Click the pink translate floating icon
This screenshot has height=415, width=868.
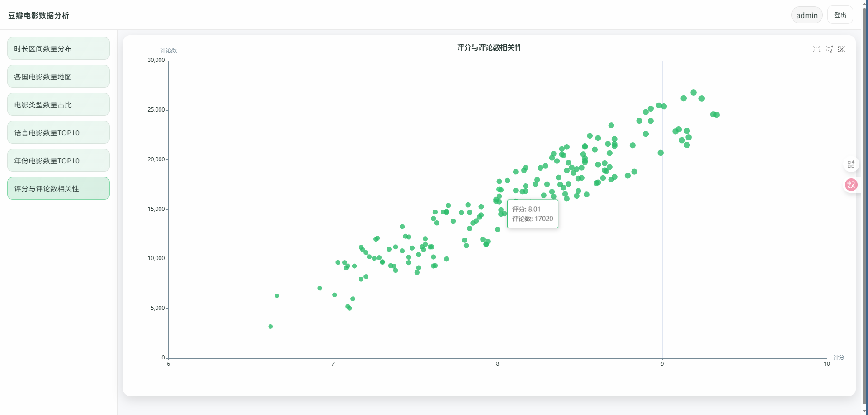tap(851, 184)
